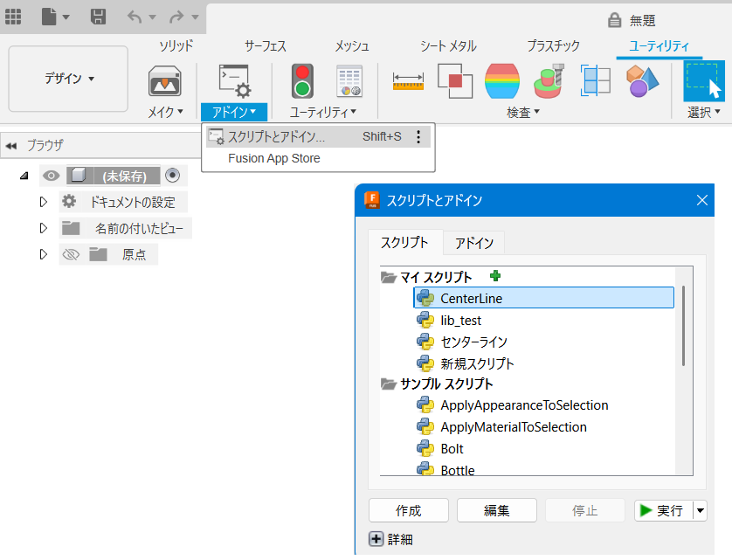Click the traffic light utility icon
Viewport: 732px width, 560px height.
point(302,81)
